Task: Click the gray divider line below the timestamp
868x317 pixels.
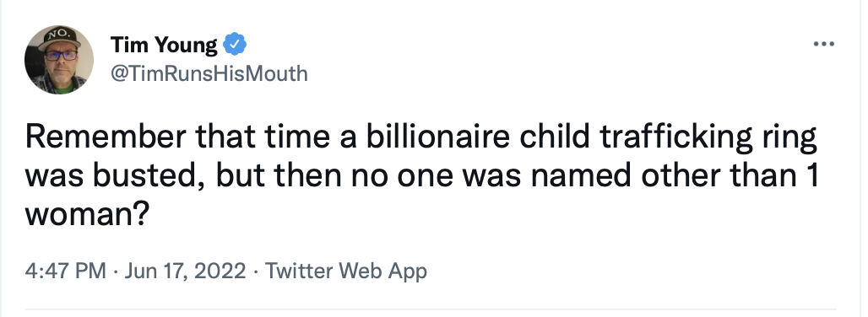Action: coord(431,309)
